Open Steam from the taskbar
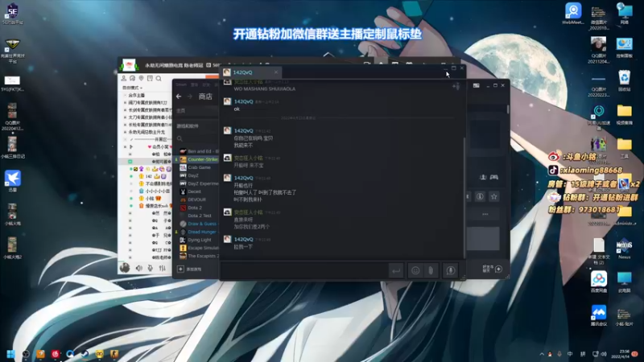644x362 pixels. 85,354
